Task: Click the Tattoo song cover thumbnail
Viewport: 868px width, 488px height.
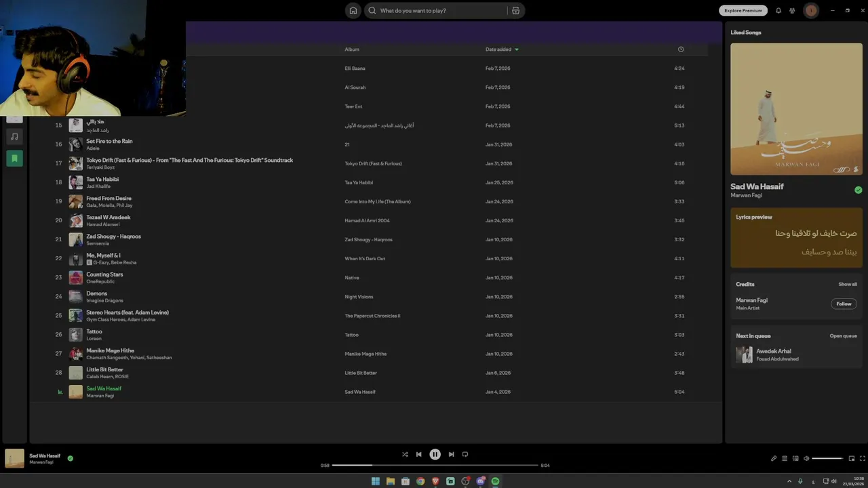Action: coord(75,335)
